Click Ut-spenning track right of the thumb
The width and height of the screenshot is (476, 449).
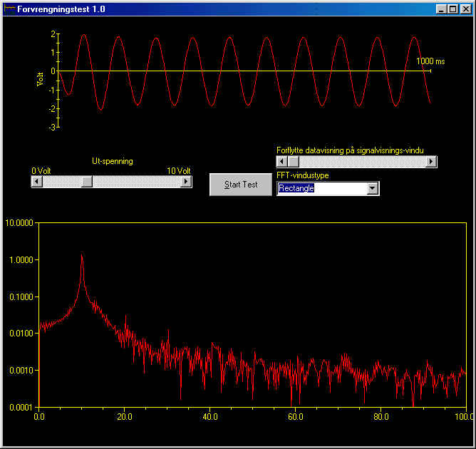coord(135,182)
